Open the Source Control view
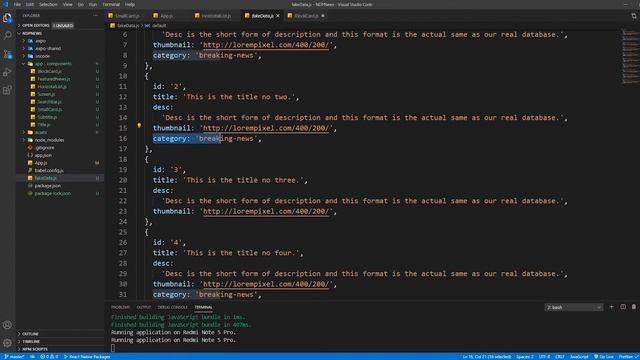 click(7, 54)
